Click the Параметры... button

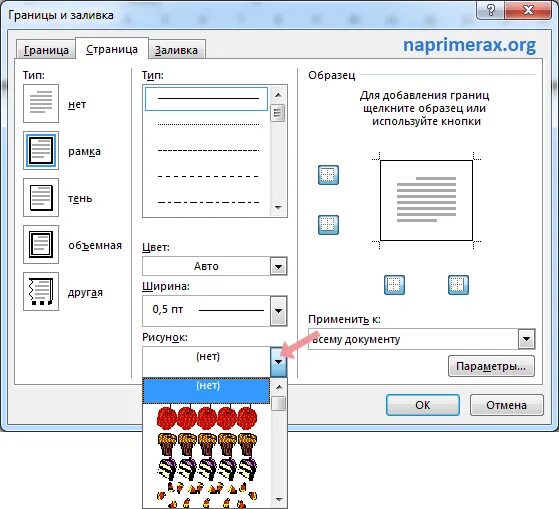(x=491, y=366)
